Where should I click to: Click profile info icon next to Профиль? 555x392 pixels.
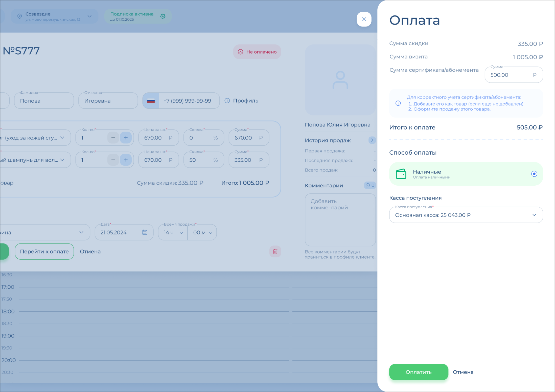click(x=227, y=101)
